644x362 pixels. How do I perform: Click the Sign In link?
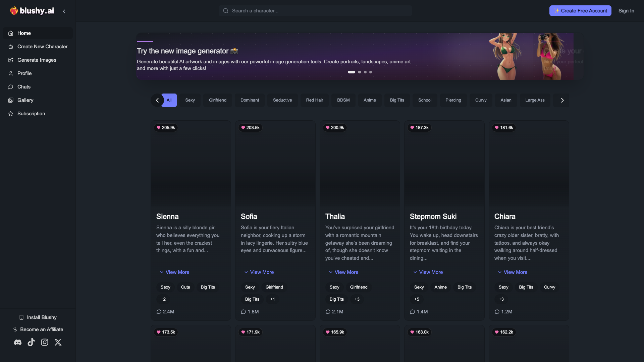coord(626,11)
